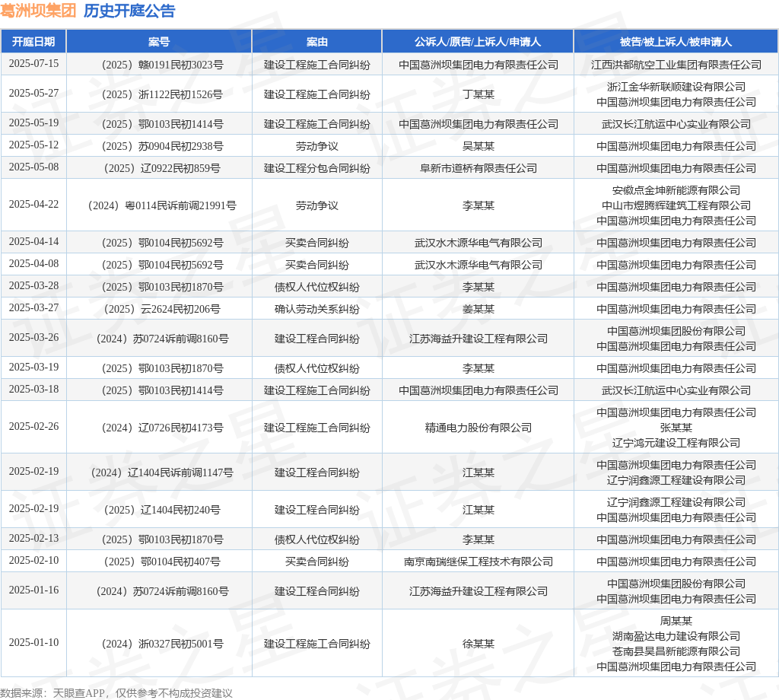The height and width of the screenshot is (700, 779).
Task: Click cause 确认劳动关系纠纷
Action: click(x=317, y=309)
